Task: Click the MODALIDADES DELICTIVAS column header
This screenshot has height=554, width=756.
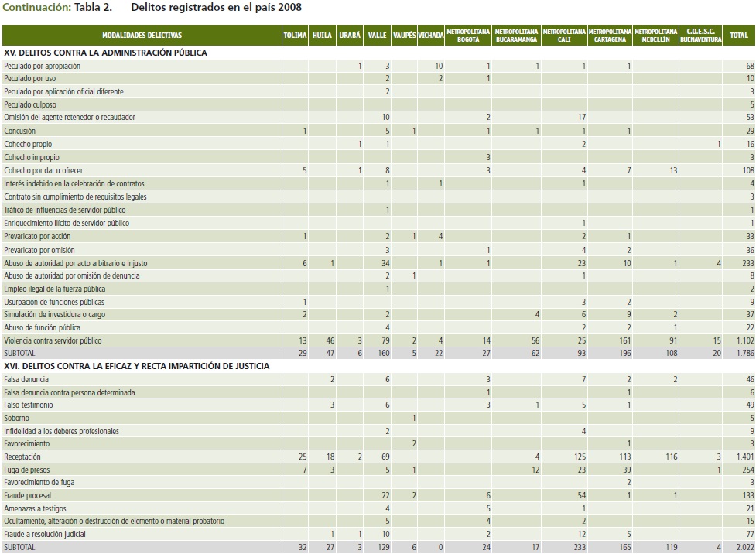Action: click(x=142, y=36)
